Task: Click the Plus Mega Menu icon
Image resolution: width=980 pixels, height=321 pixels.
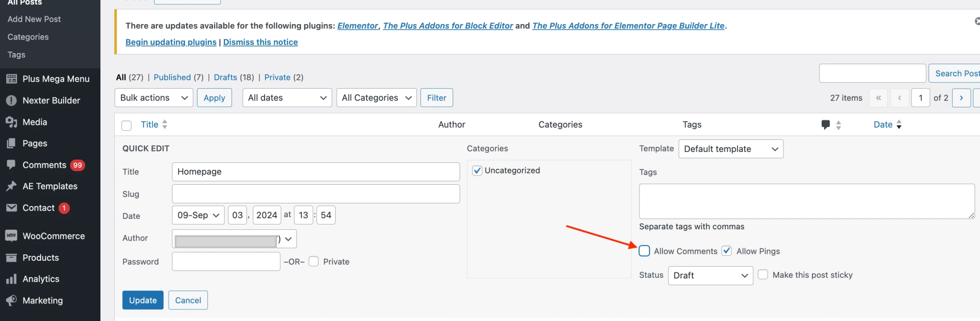Action: 11,79
